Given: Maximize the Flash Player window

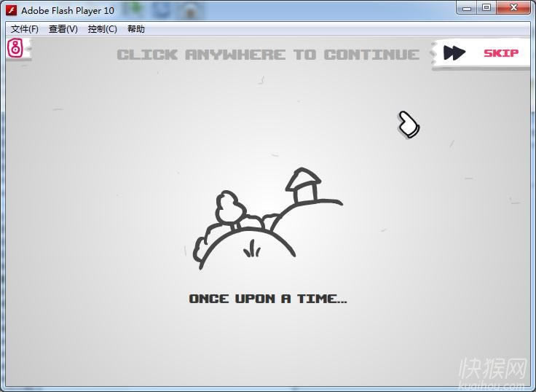Looking at the screenshot, I should click(x=486, y=8).
